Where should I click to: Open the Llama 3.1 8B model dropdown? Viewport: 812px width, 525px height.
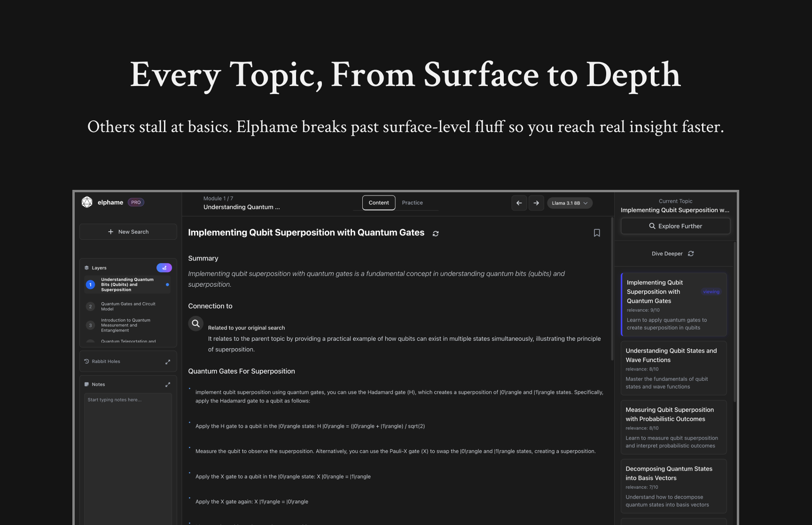coord(570,203)
